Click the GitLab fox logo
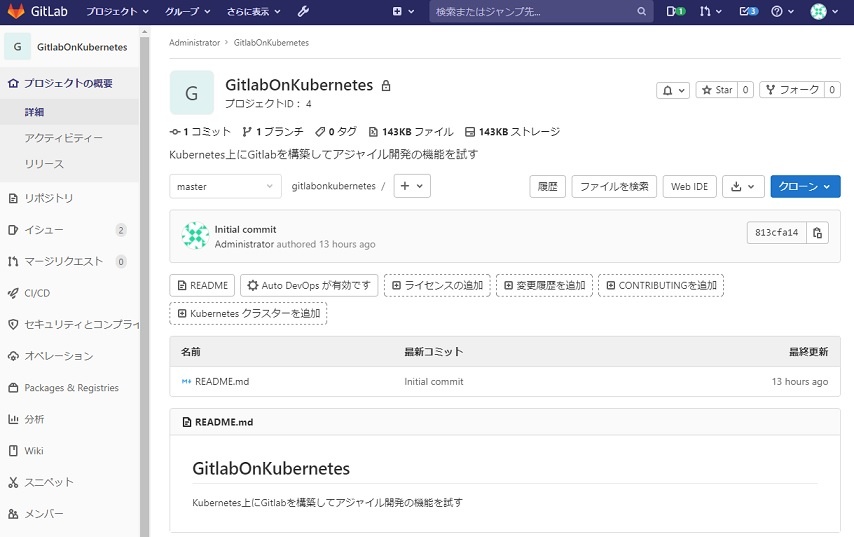The image size is (854, 537). [x=16, y=11]
